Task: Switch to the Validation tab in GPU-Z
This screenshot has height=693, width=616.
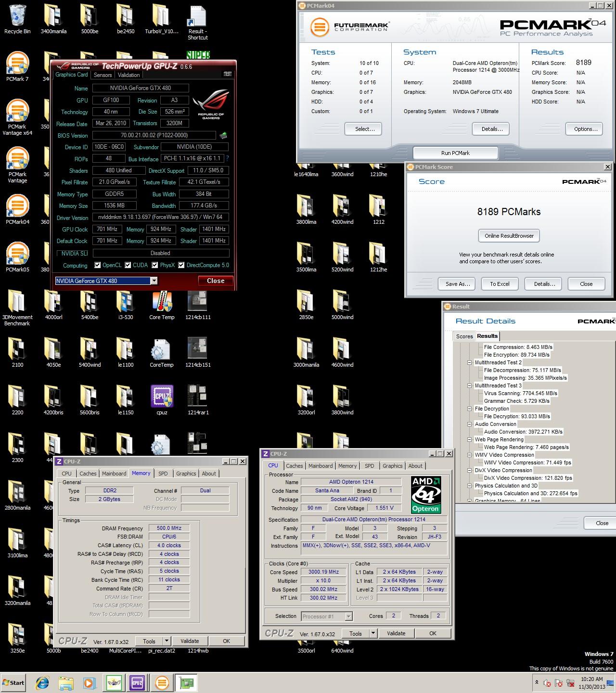Action: point(129,75)
